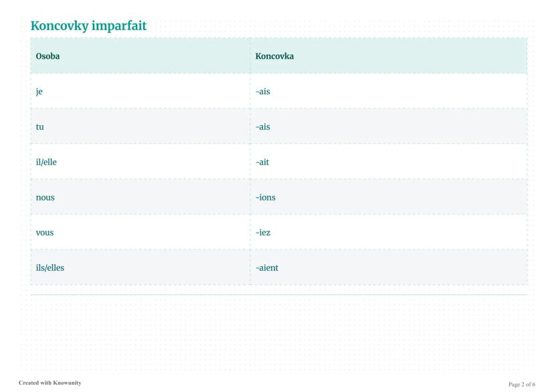Click the 'je' pronoun cell
Viewport: 554px width, 392px height.
(x=39, y=92)
